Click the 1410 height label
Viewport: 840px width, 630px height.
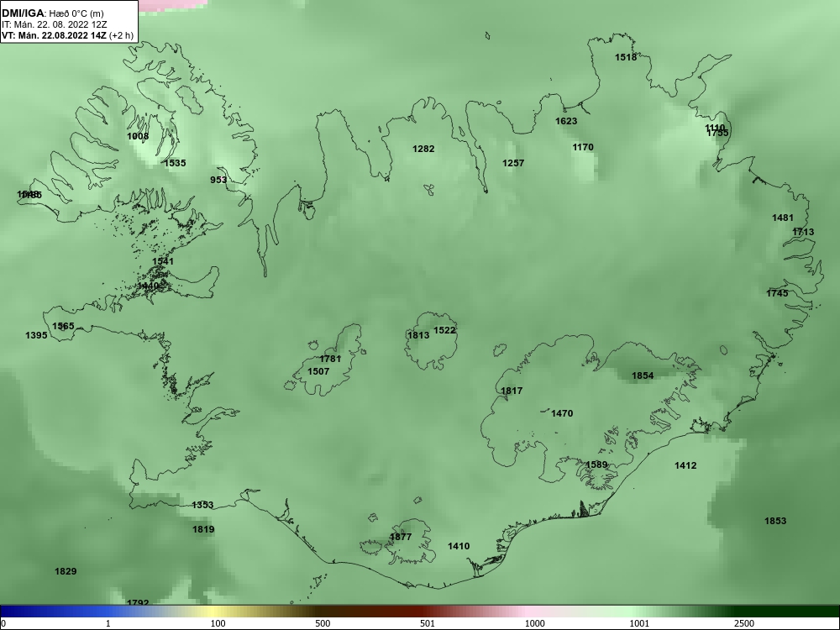(x=459, y=546)
